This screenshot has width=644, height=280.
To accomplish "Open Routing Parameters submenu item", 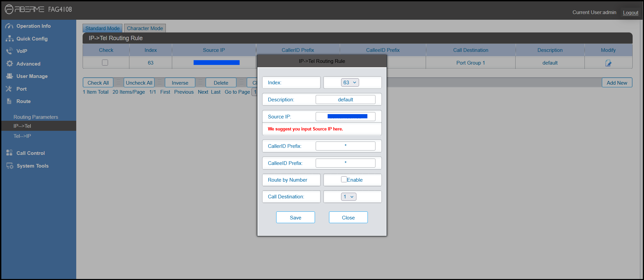I will coord(36,117).
